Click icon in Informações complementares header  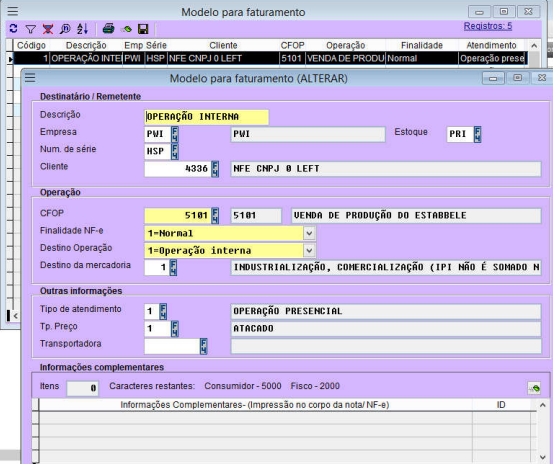(x=534, y=388)
